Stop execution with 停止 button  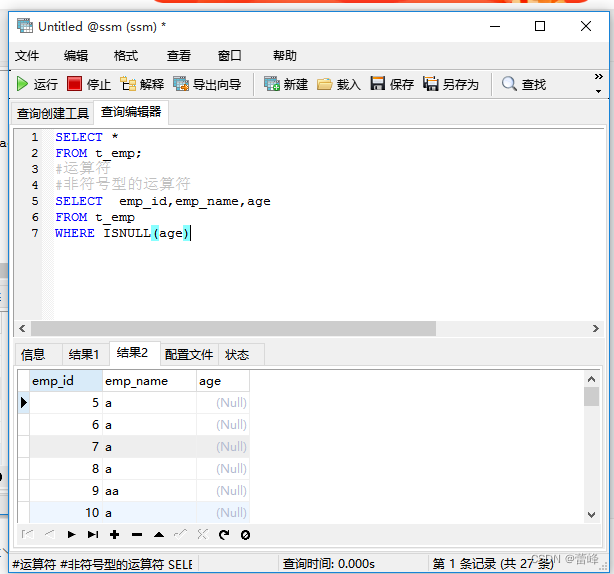point(89,84)
